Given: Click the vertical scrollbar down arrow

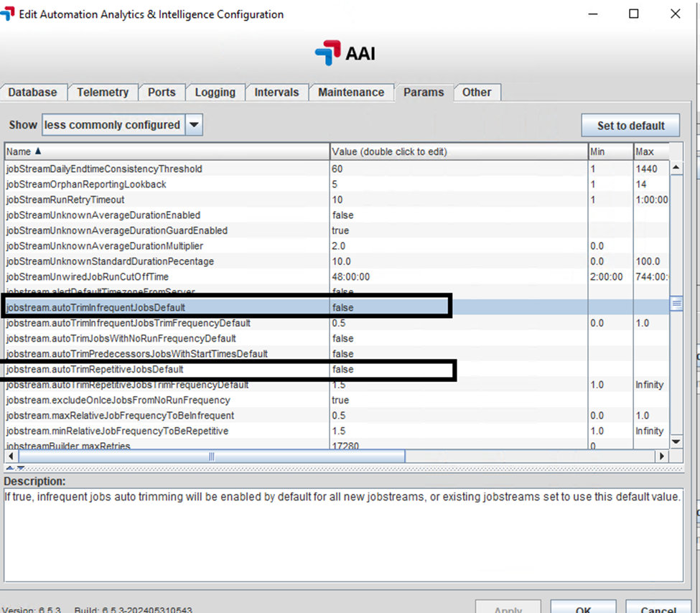Looking at the screenshot, I should point(676,440).
